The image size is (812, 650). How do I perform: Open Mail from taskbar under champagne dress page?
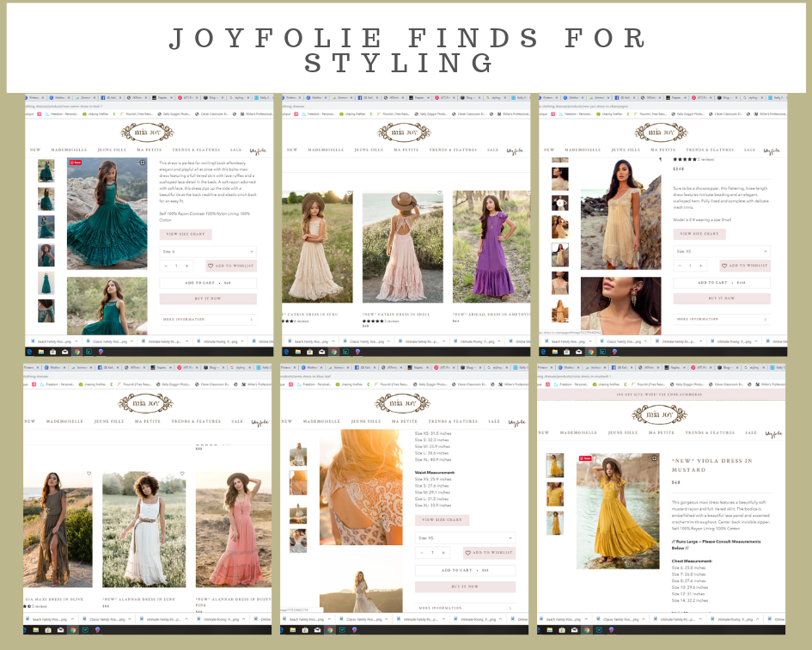[578, 352]
